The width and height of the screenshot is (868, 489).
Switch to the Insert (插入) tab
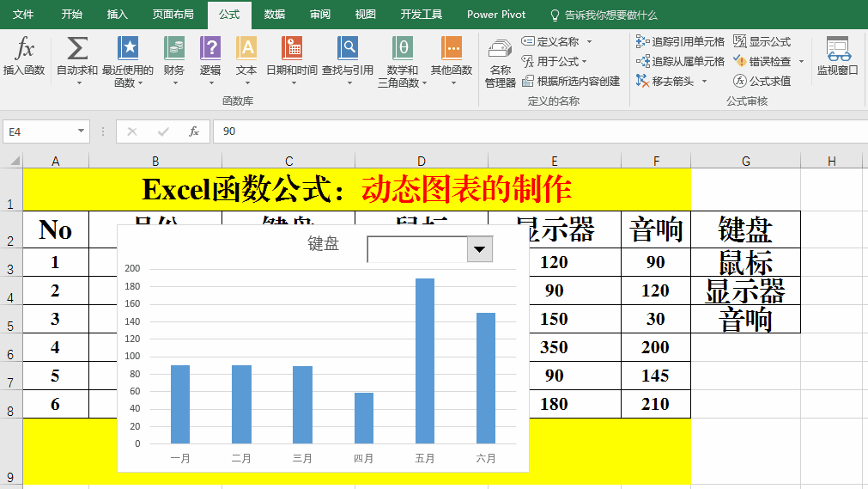(117, 15)
